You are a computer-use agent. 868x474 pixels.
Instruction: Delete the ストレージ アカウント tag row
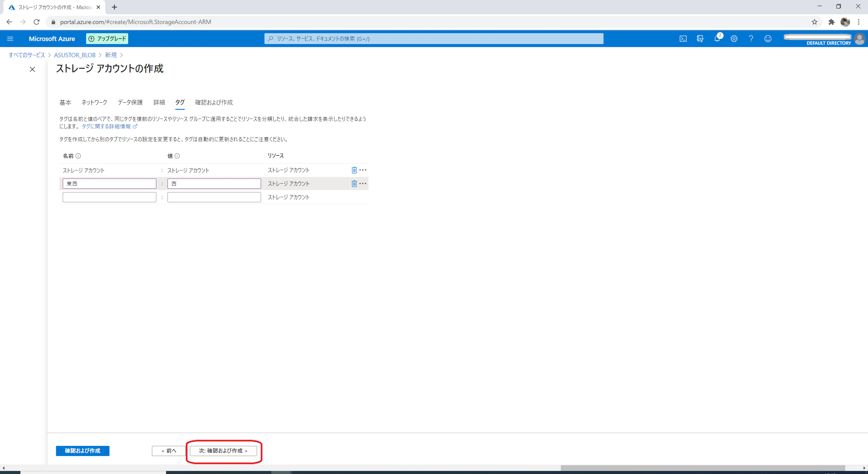(x=354, y=170)
